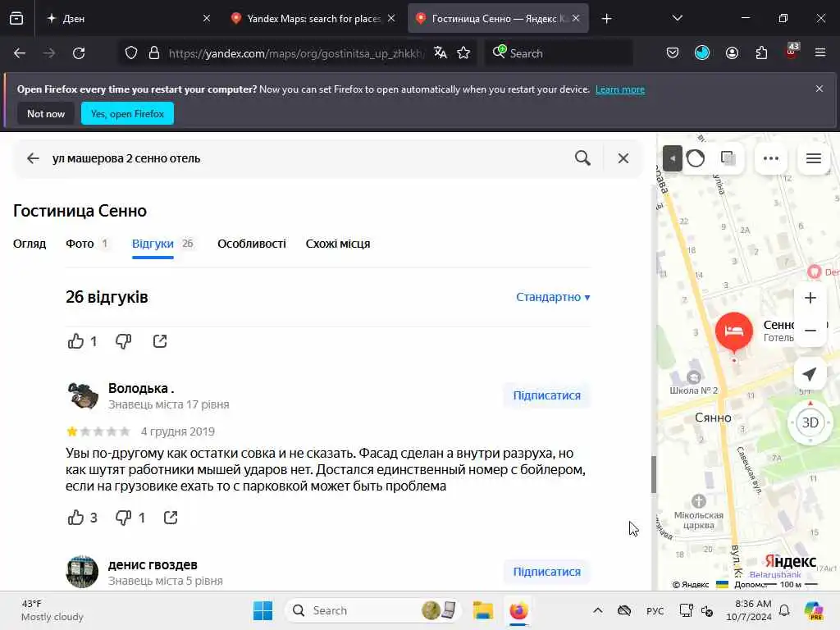Share Володька's review

(x=171, y=518)
